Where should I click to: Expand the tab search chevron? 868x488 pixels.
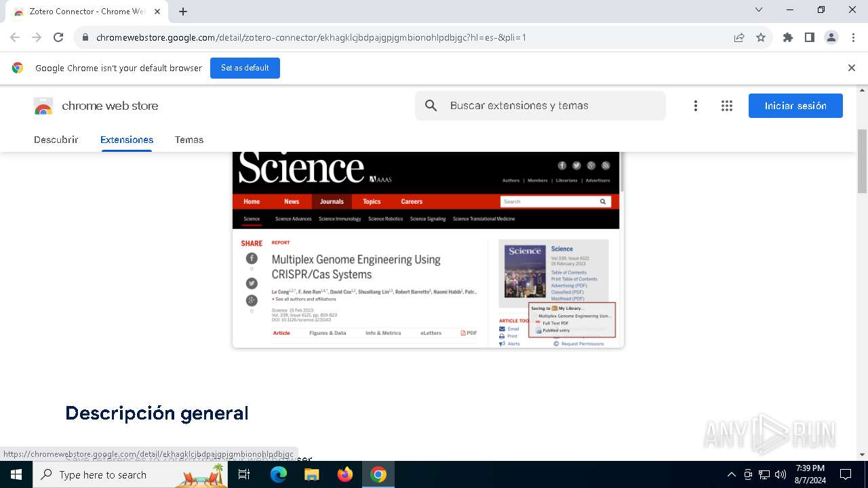[759, 9]
